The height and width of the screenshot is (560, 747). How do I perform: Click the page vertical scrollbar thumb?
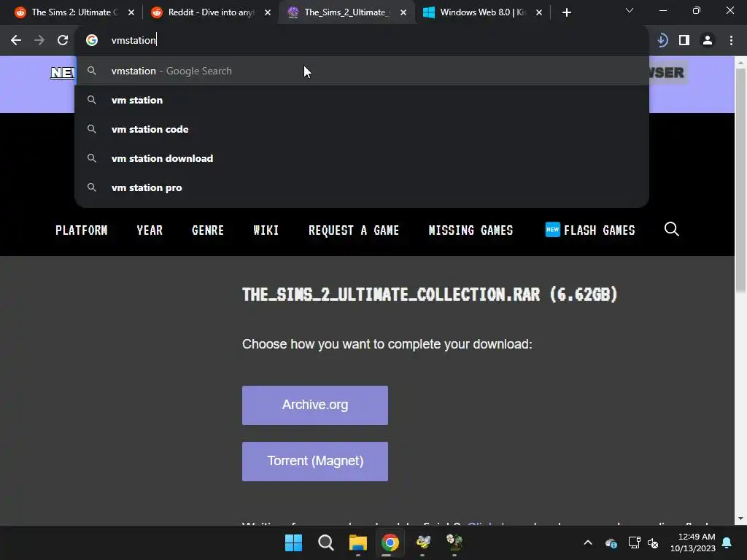click(741, 180)
